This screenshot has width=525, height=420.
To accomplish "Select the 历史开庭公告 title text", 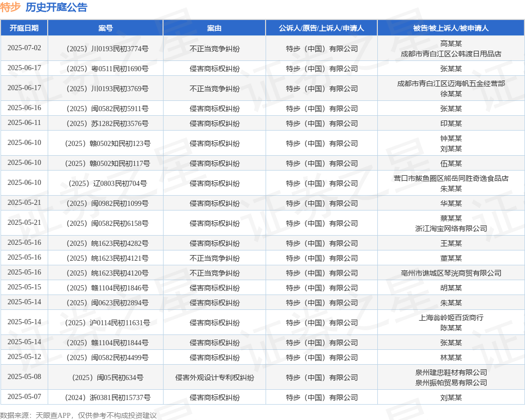I will point(56,7).
